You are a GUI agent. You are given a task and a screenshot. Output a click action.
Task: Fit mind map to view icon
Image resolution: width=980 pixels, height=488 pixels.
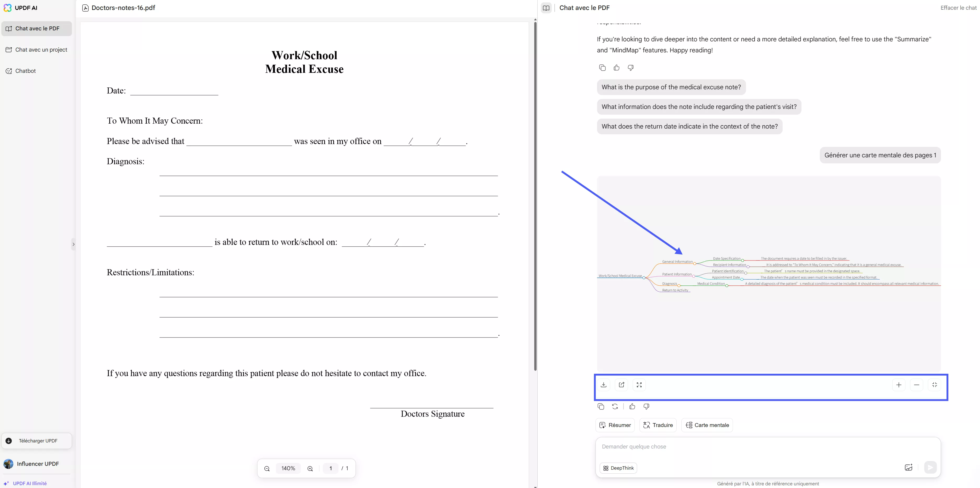click(x=934, y=385)
